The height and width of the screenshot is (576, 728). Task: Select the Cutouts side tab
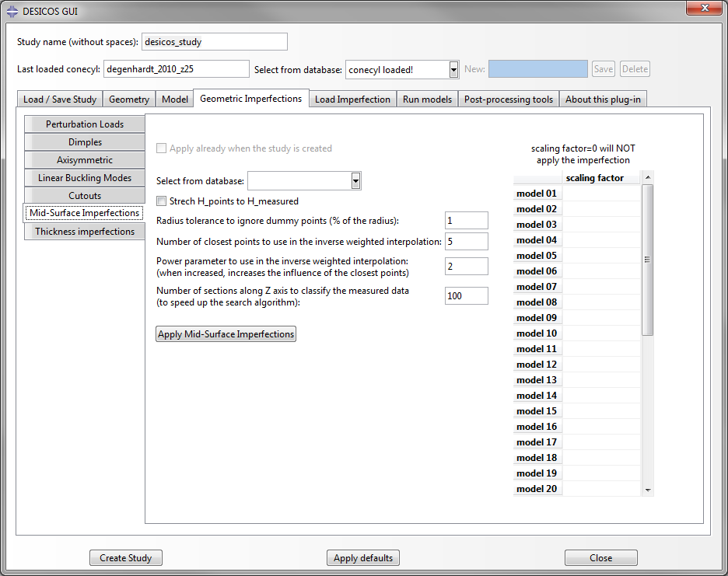(85, 195)
